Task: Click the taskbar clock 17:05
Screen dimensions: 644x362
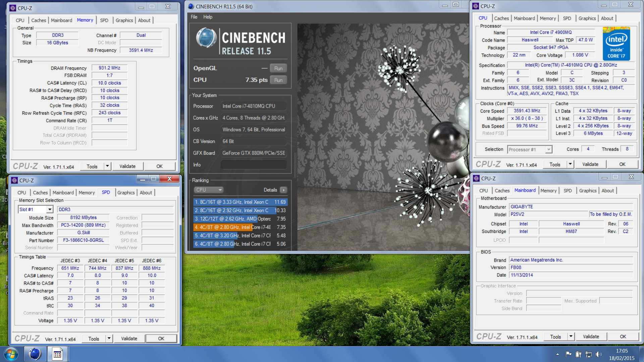Action: pyautogui.click(x=622, y=351)
